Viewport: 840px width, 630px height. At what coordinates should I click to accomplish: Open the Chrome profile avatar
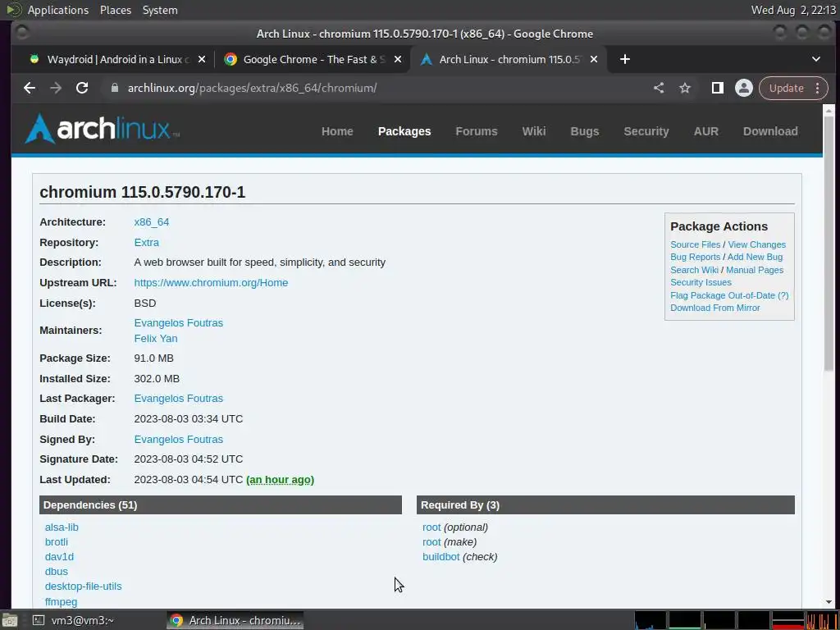[743, 88]
